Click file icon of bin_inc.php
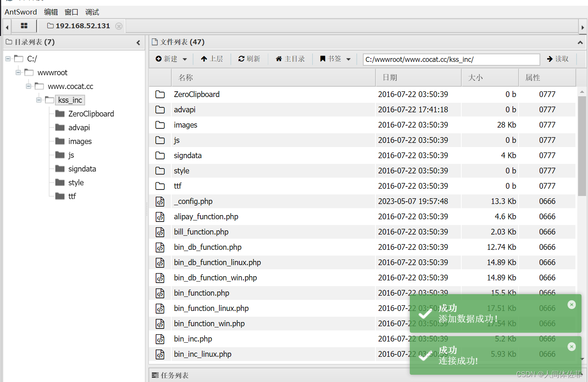 pyautogui.click(x=160, y=339)
